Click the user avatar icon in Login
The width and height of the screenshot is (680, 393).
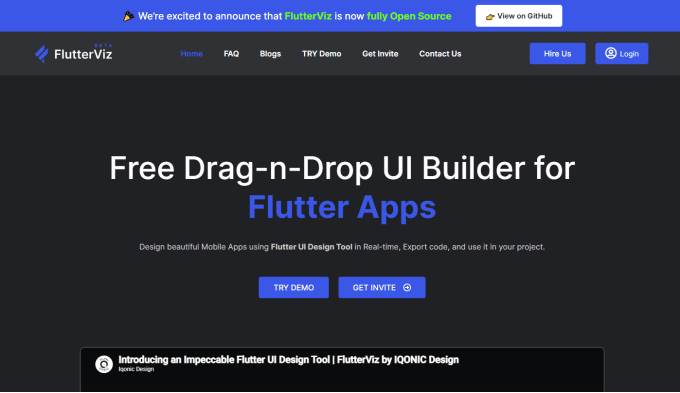[611, 53]
